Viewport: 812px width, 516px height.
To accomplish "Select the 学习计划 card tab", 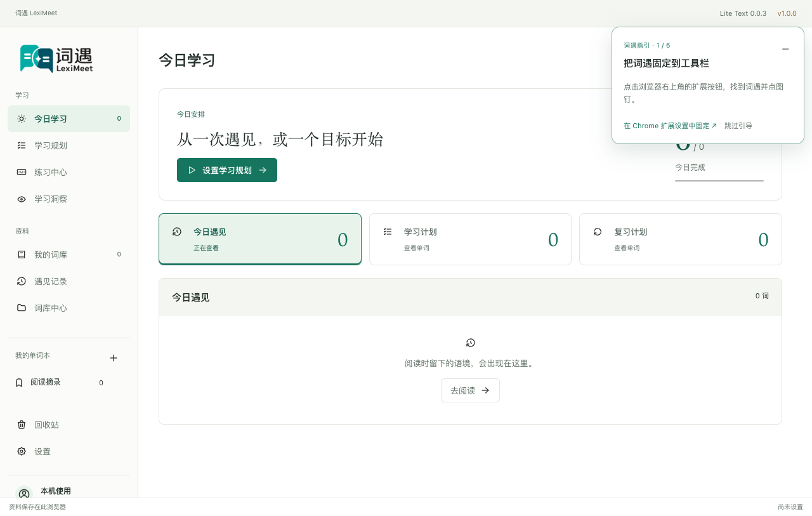I will click(470, 239).
